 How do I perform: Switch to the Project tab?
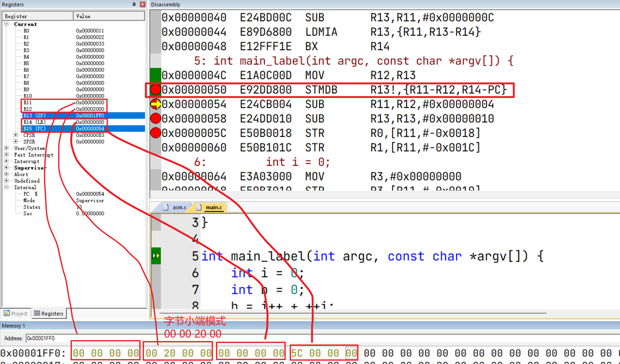click(16, 313)
